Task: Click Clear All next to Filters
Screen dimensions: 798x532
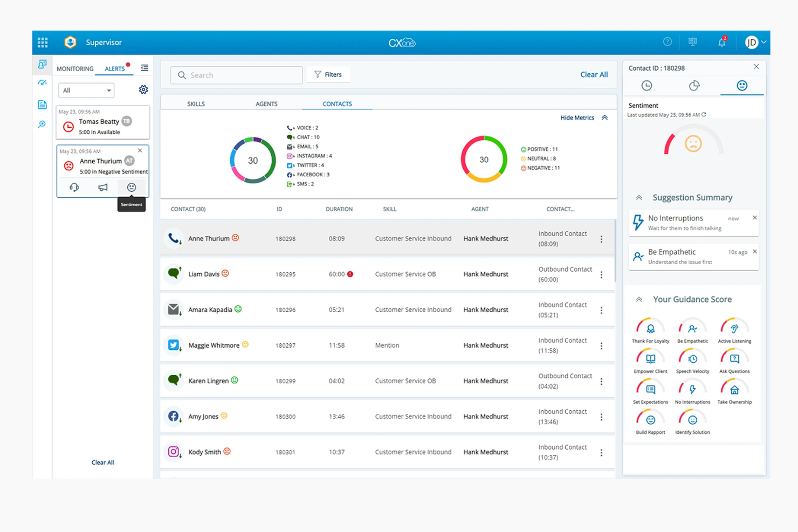Action: [x=594, y=74]
